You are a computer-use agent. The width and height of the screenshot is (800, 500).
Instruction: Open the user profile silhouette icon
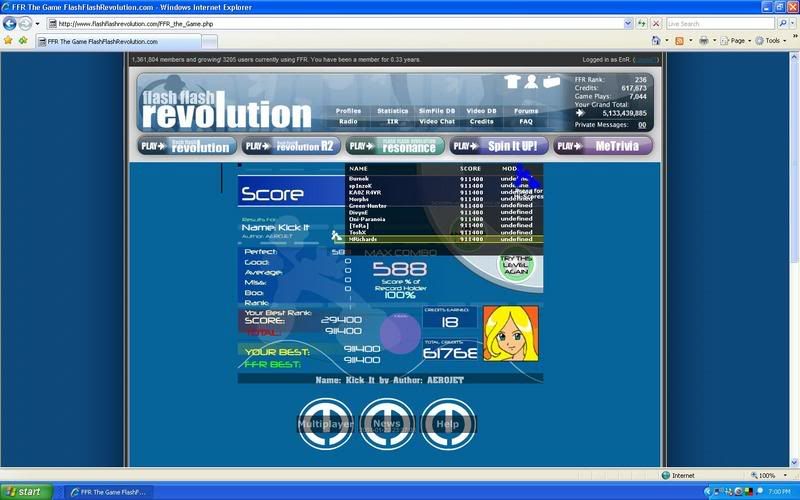(532, 82)
